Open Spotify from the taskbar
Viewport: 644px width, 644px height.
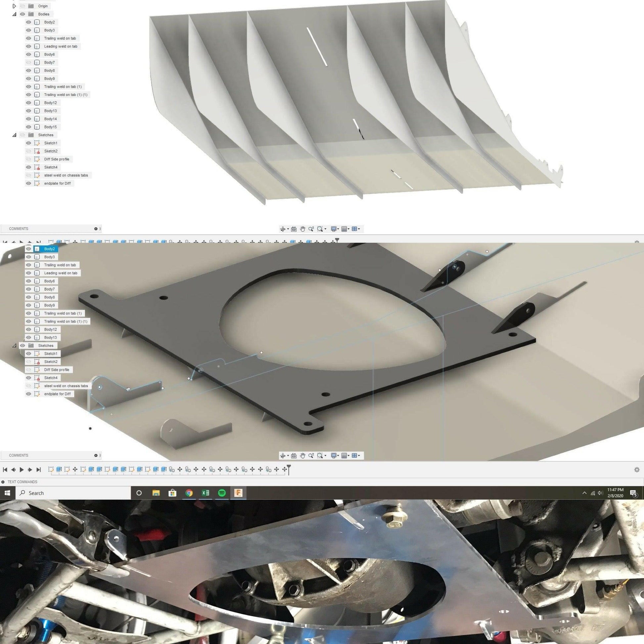tap(222, 493)
